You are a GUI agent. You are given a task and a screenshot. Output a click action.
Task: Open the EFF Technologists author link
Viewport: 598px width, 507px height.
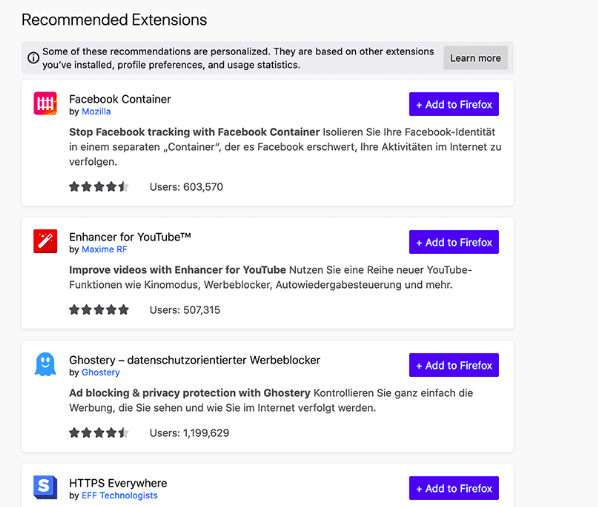tap(119, 496)
